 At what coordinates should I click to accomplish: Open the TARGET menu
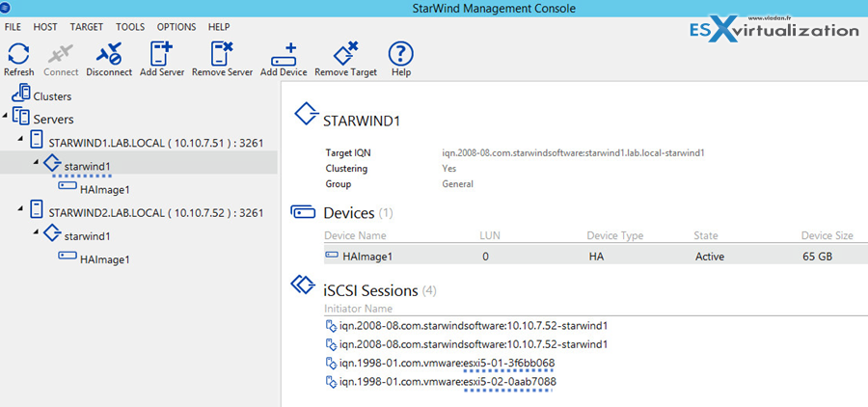click(87, 27)
